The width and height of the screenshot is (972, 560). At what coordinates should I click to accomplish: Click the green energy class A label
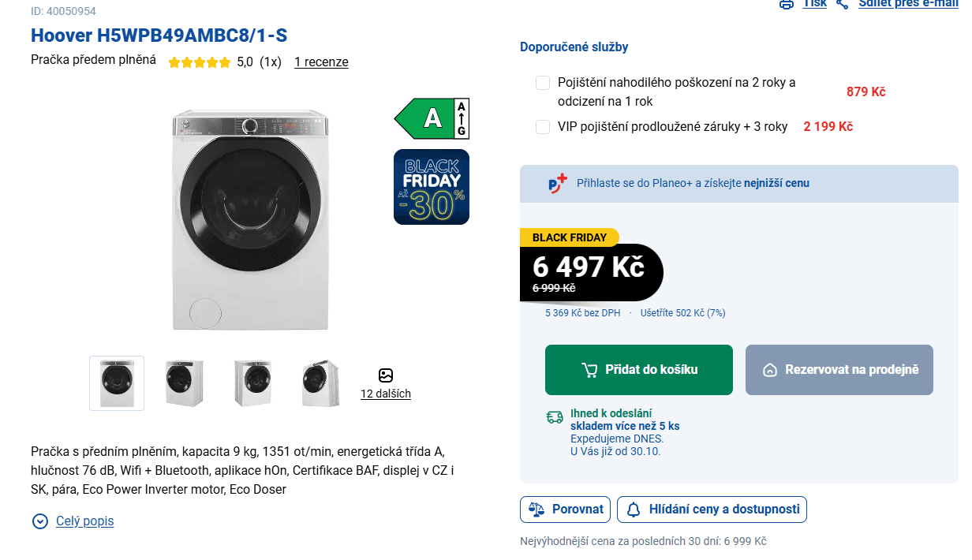point(431,120)
